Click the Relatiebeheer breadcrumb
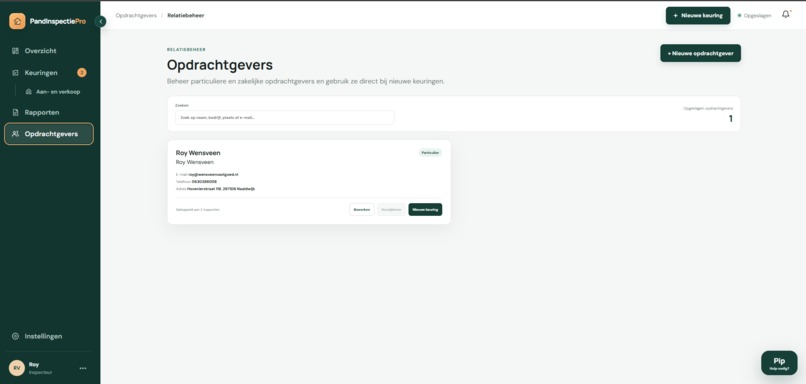Viewport: 806px width, 384px height. pyautogui.click(x=186, y=15)
